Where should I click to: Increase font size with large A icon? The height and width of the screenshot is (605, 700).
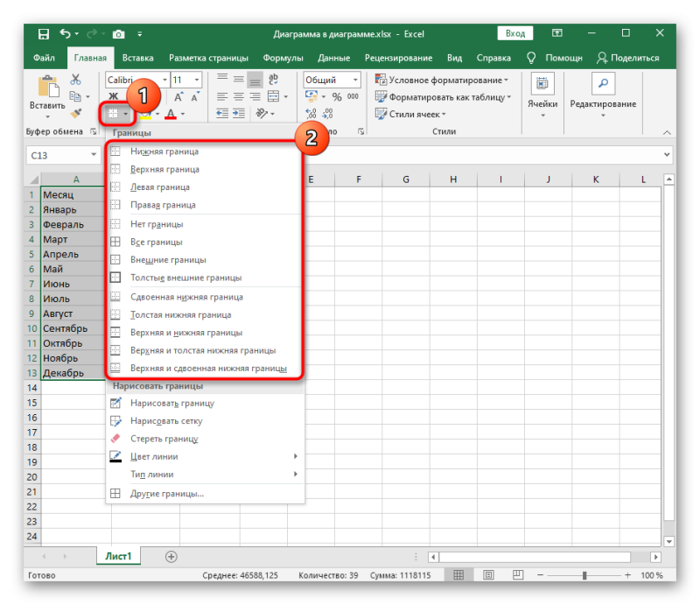pyautogui.click(x=178, y=97)
